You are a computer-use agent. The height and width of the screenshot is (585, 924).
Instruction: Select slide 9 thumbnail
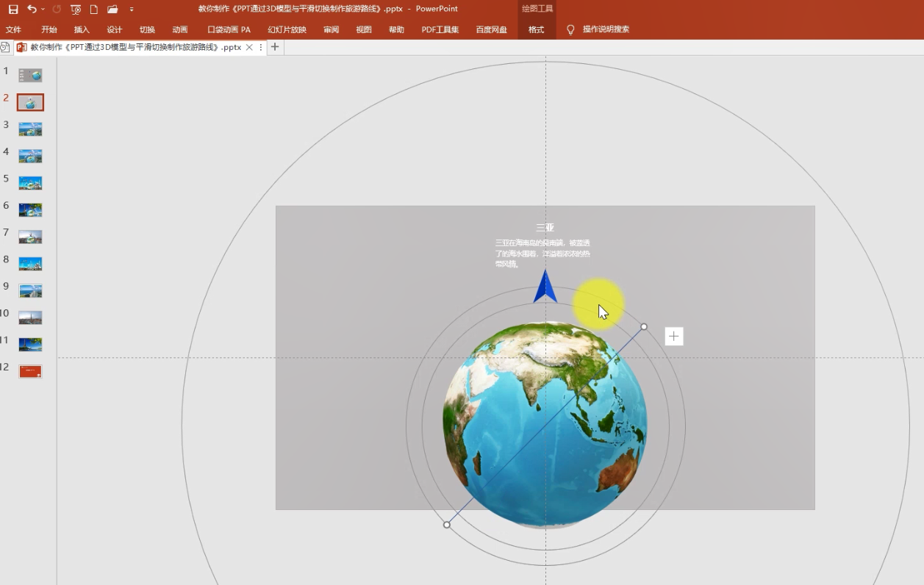point(30,290)
